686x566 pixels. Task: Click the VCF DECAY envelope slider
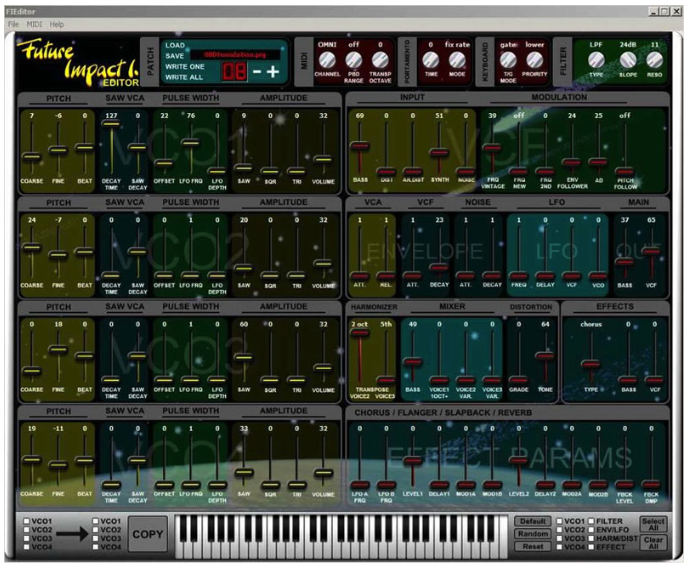[439, 268]
